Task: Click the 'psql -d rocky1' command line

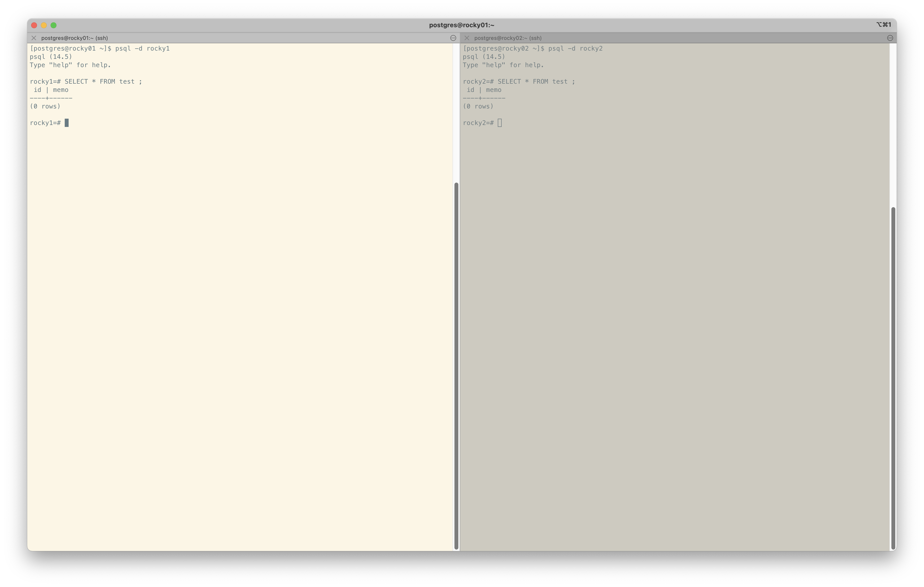Action: point(142,49)
